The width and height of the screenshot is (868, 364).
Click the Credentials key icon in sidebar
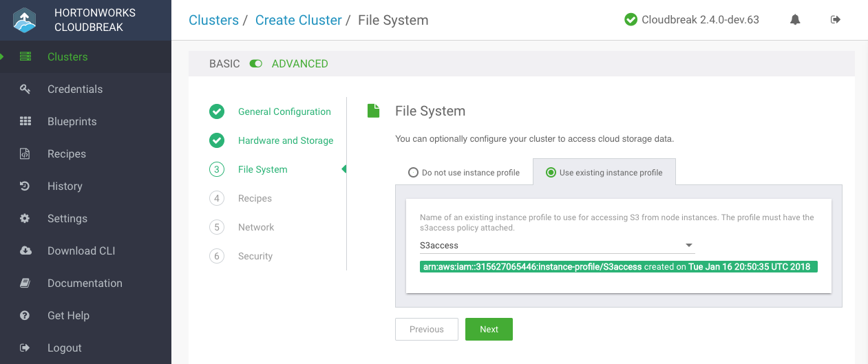(x=25, y=89)
